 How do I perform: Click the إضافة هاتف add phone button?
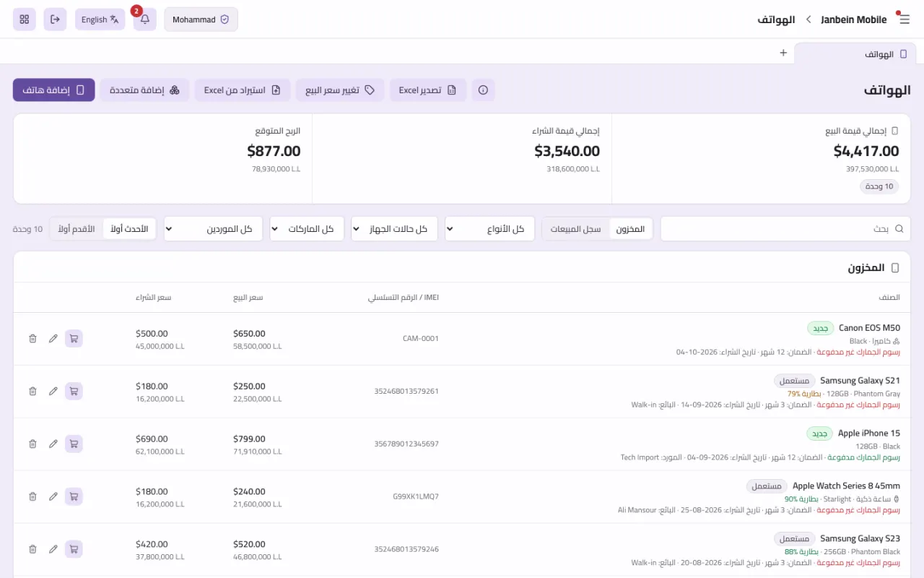click(53, 90)
